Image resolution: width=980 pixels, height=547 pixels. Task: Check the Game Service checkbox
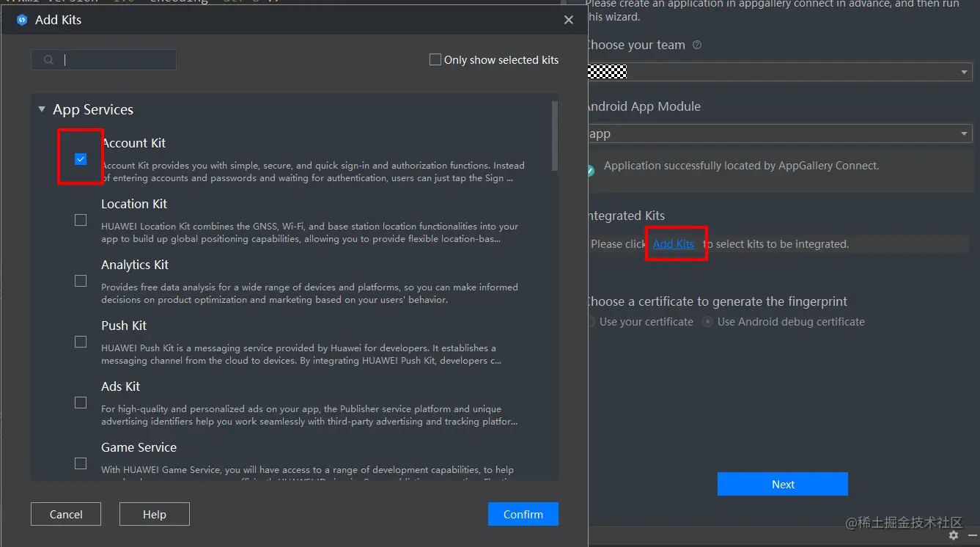81,463
